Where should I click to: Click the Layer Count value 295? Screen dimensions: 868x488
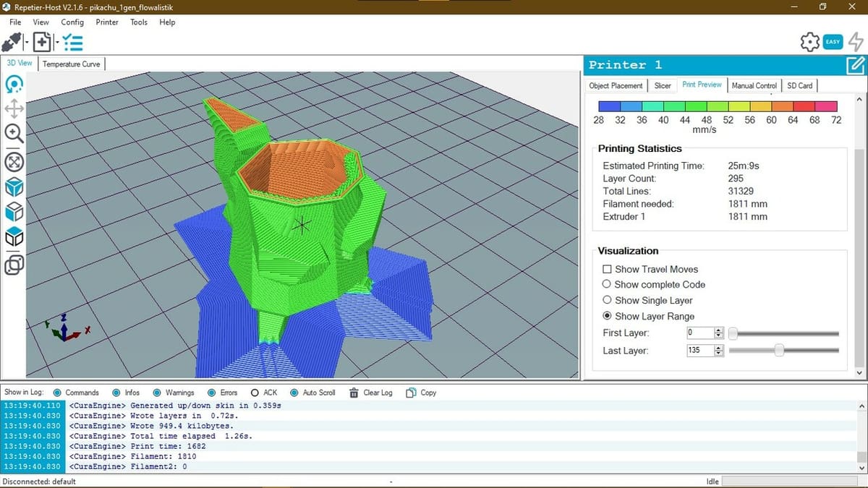click(736, 178)
